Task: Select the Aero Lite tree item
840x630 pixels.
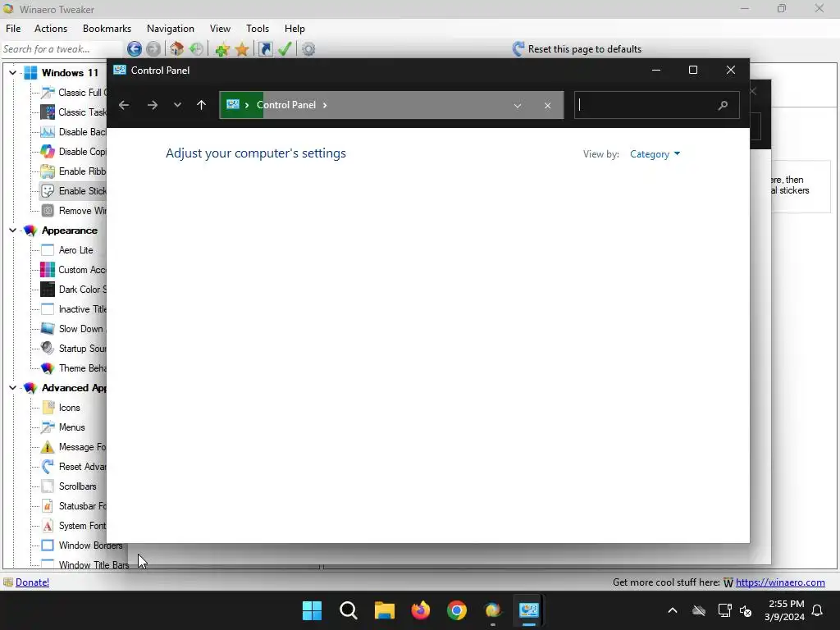Action: click(x=75, y=250)
